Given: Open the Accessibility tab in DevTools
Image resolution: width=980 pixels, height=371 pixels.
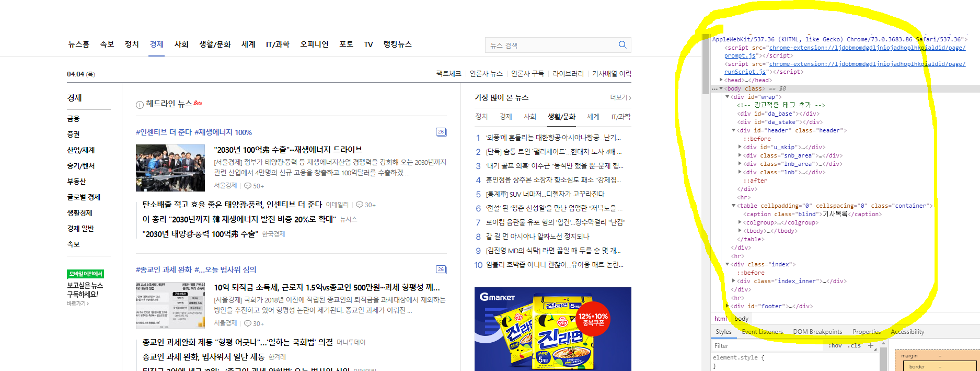Looking at the screenshot, I should 907,332.
